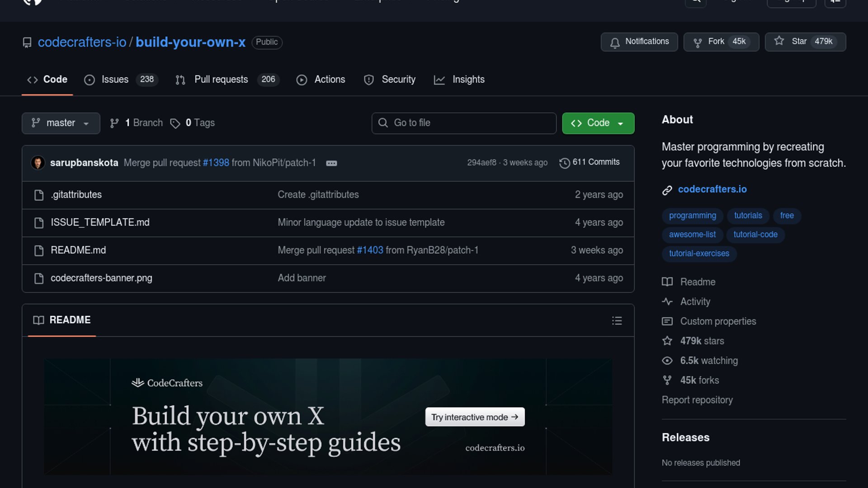This screenshot has height=488, width=868.
Task: Click the Go to file field
Action: click(x=463, y=123)
